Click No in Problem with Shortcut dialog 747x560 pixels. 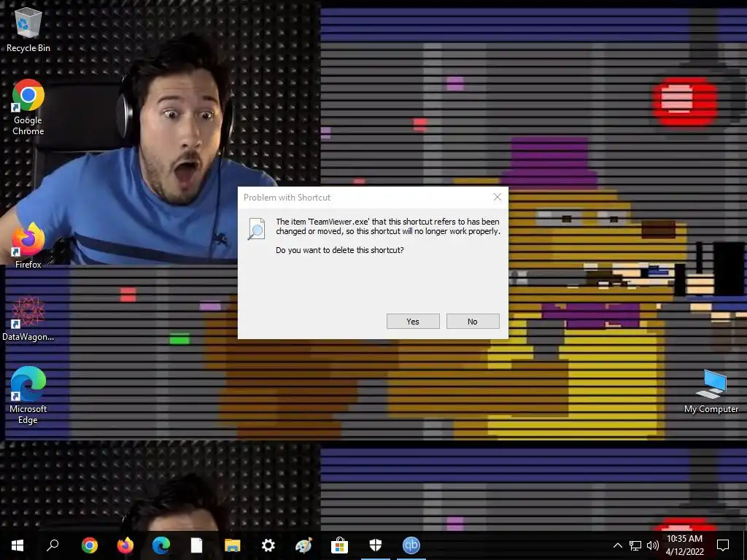tap(473, 322)
